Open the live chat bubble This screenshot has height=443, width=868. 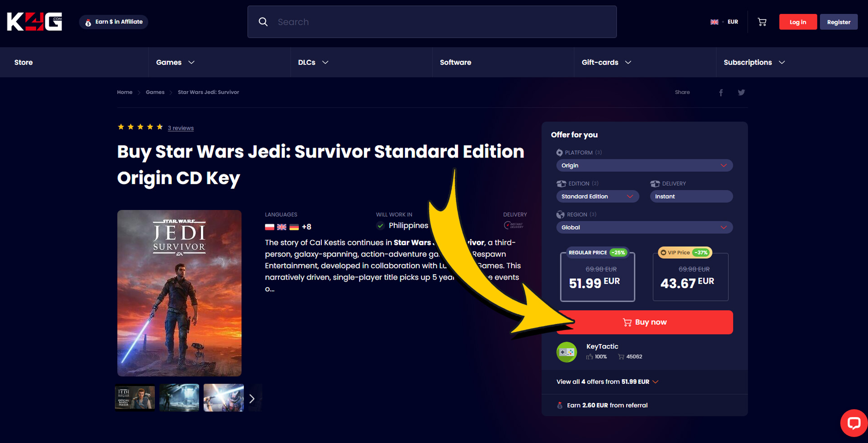tap(853, 423)
